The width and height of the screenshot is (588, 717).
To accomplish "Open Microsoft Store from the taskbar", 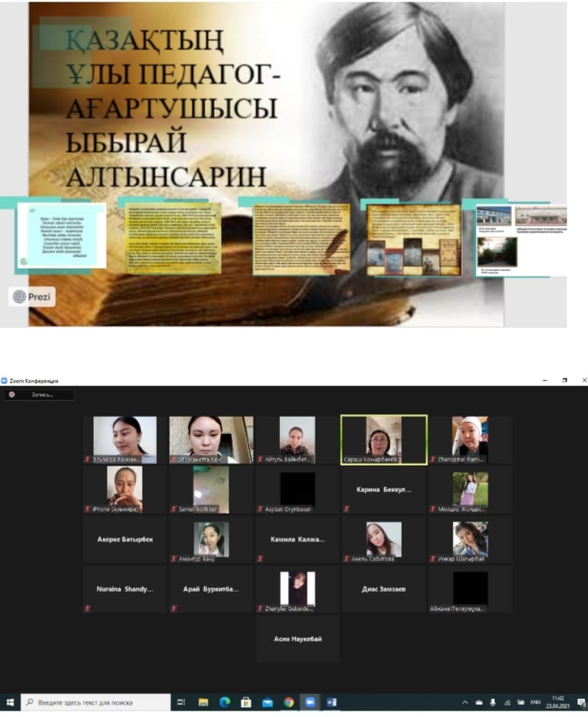I will point(246,702).
